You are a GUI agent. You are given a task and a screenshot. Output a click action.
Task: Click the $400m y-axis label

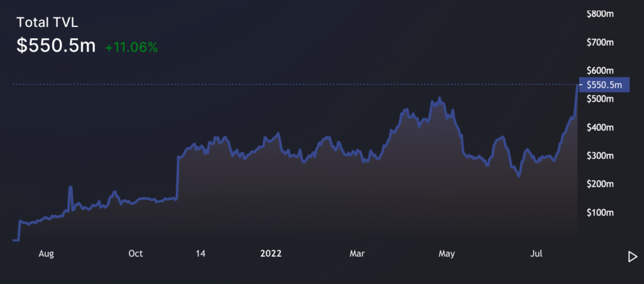599,128
